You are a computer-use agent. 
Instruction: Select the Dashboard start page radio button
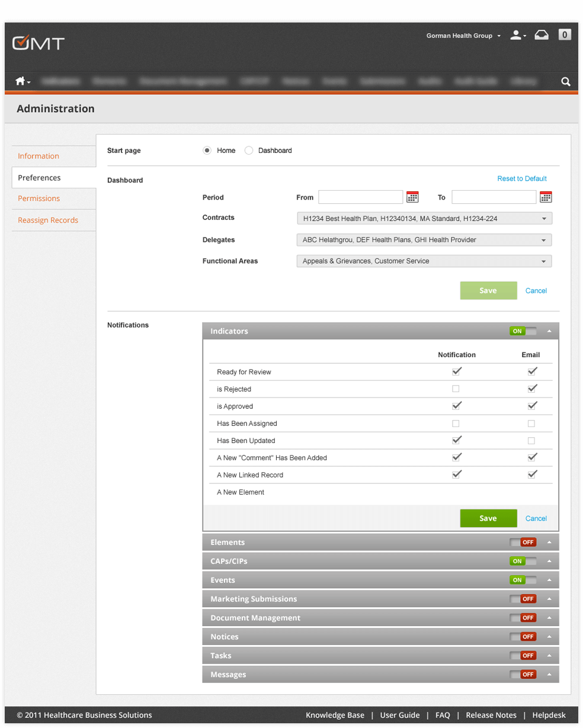click(249, 150)
